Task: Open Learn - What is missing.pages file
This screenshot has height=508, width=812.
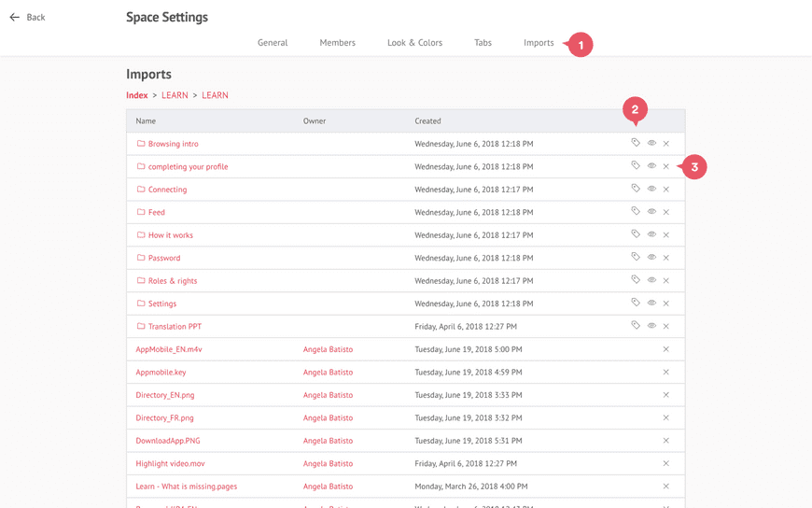Action: (x=187, y=486)
